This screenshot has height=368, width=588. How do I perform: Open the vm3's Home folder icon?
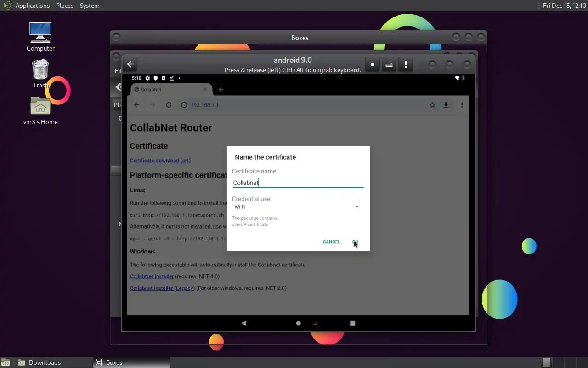tap(40, 111)
